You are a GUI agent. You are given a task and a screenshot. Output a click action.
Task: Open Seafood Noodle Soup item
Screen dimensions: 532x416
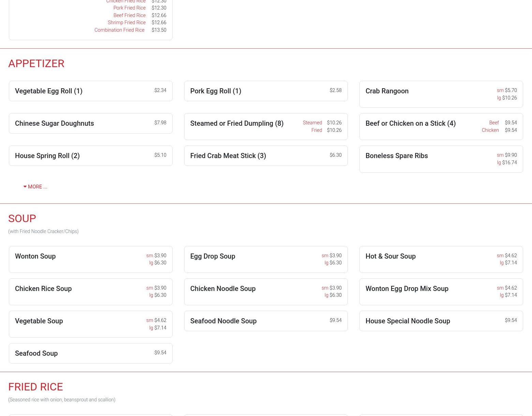(x=223, y=321)
